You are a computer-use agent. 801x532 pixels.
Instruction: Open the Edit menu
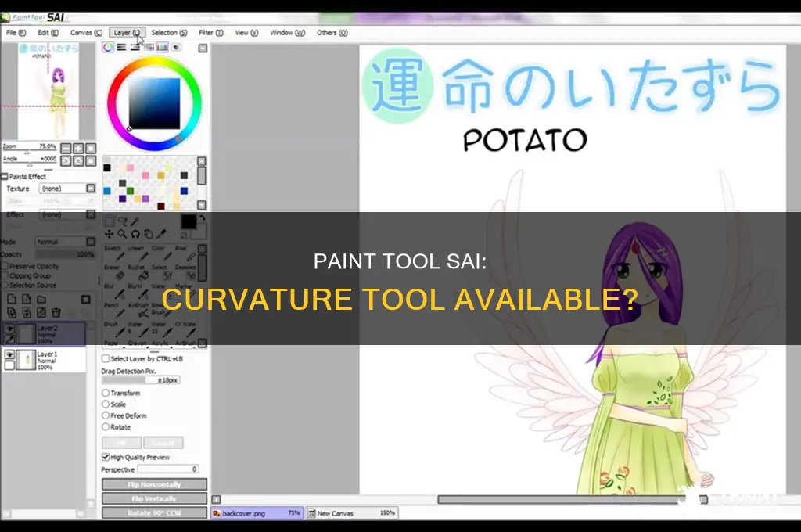pyautogui.click(x=48, y=33)
